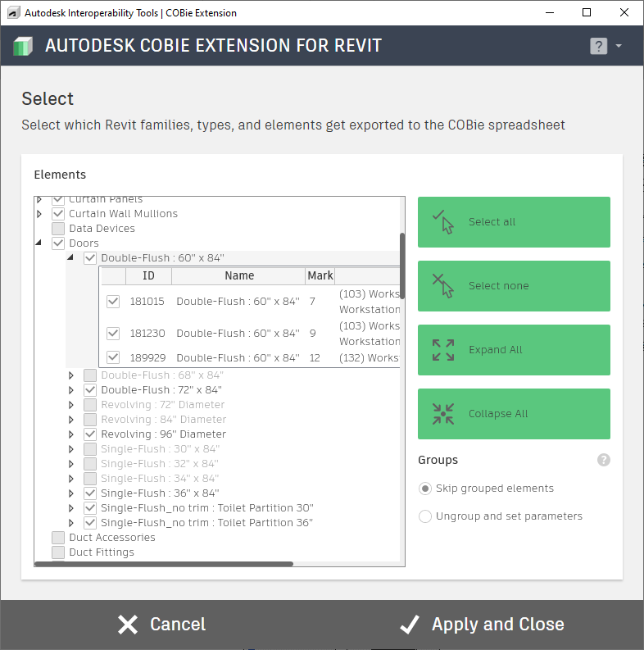Click the Collapse All button

(514, 414)
